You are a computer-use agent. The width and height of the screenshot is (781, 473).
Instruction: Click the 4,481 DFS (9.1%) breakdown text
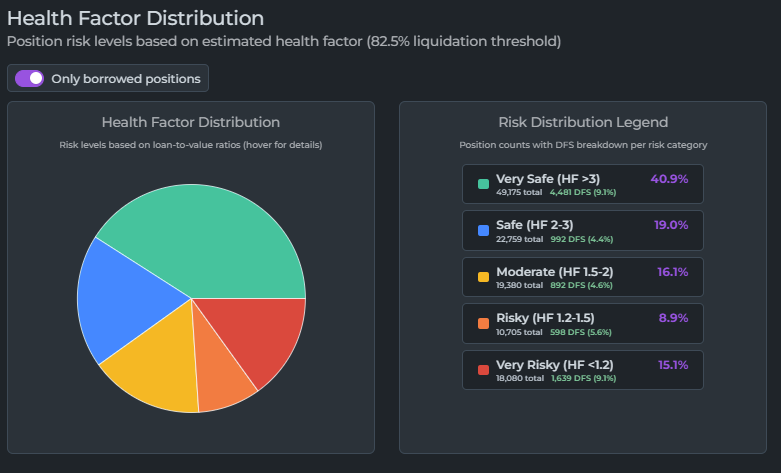tap(583, 192)
